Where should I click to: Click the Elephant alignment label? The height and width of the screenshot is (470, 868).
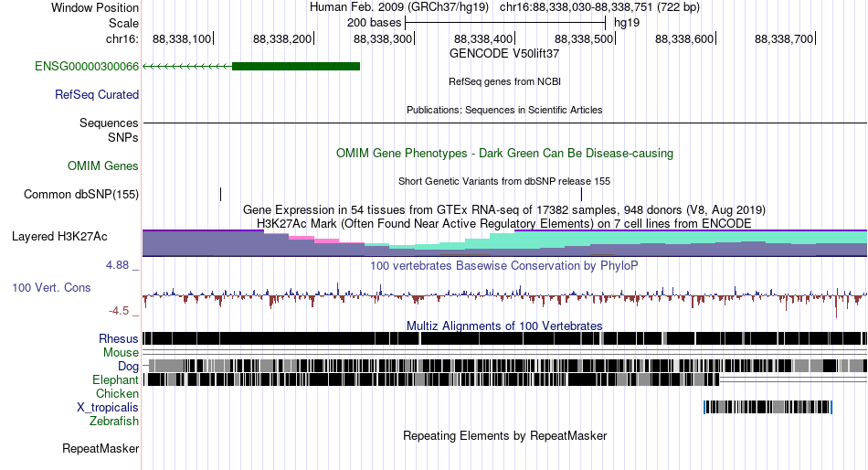point(116,380)
